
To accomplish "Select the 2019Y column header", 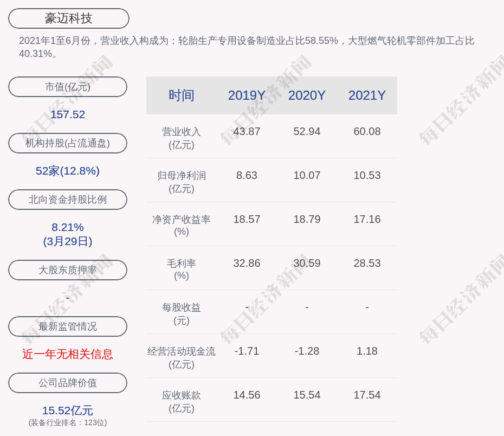I will pos(247,95).
